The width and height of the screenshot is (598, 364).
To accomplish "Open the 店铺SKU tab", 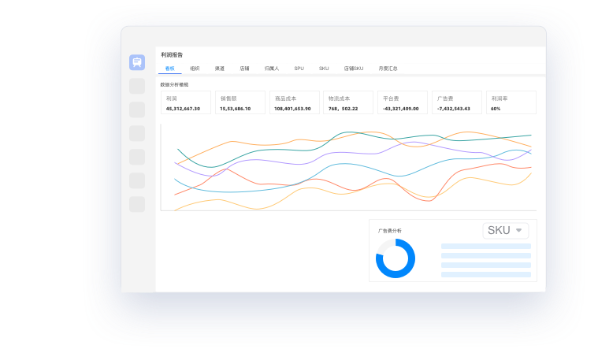I will point(354,69).
